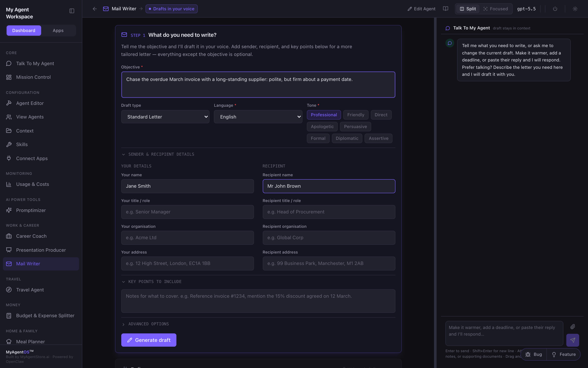Select the Apologetic tone
The height and width of the screenshot is (368, 588).
pyautogui.click(x=322, y=127)
